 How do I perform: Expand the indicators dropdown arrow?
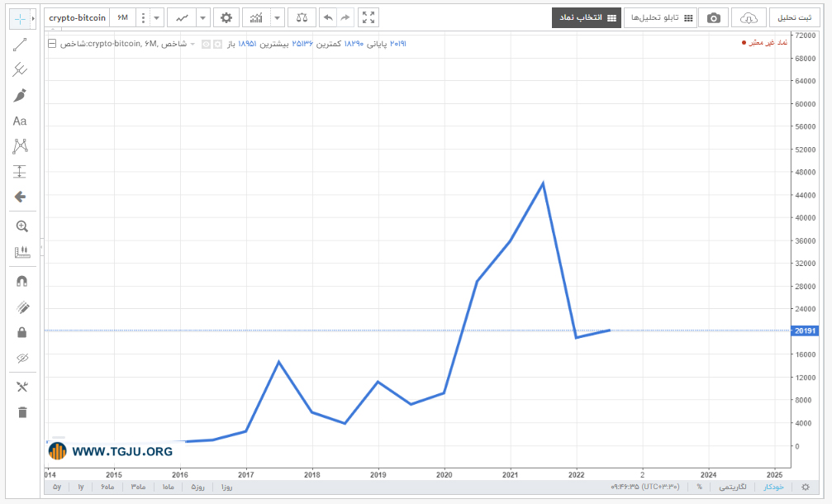(x=277, y=17)
